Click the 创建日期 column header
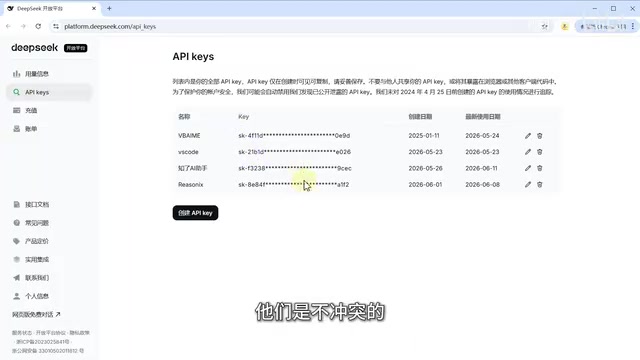The width and height of the screenshot is (640, 360). [x=420, y=117]
